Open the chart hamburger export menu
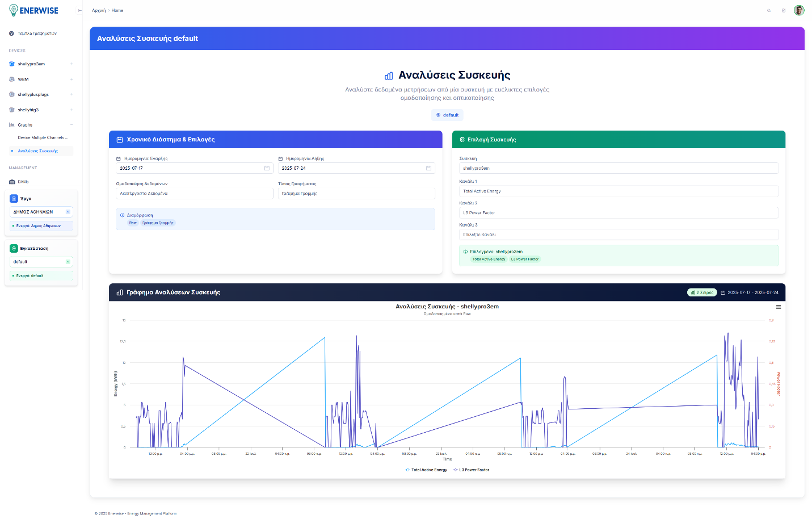Viewport: 812px width, 519px height. coord(778,307)
